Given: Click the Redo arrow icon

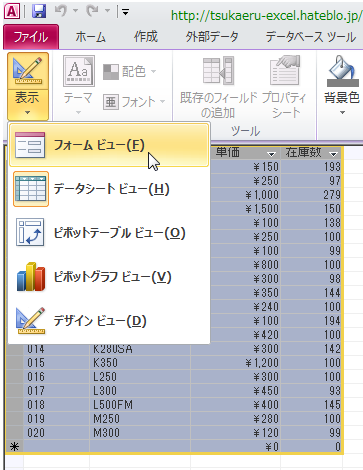Looking at the screenshot, I should tap(92, 11).
